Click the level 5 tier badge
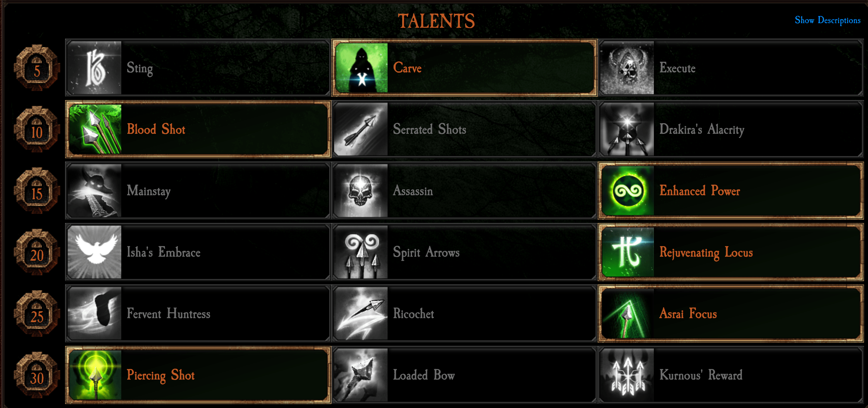 (37, 68)
